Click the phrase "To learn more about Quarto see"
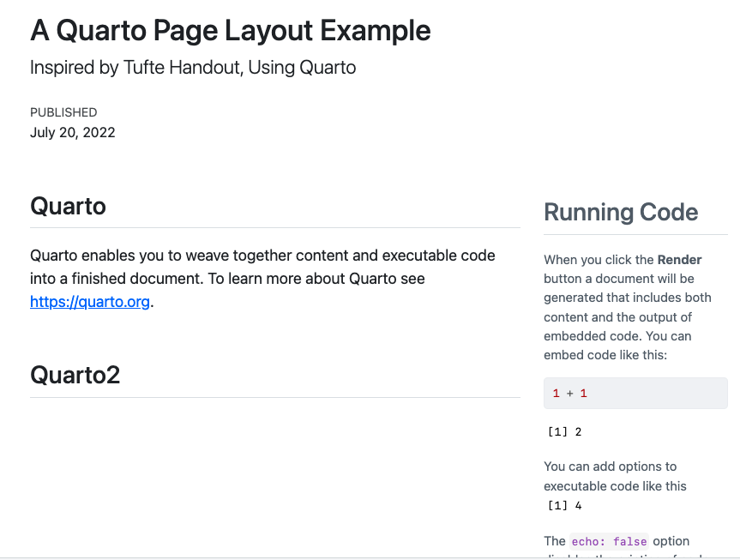 pyautogui.click(x=309, y=279)
